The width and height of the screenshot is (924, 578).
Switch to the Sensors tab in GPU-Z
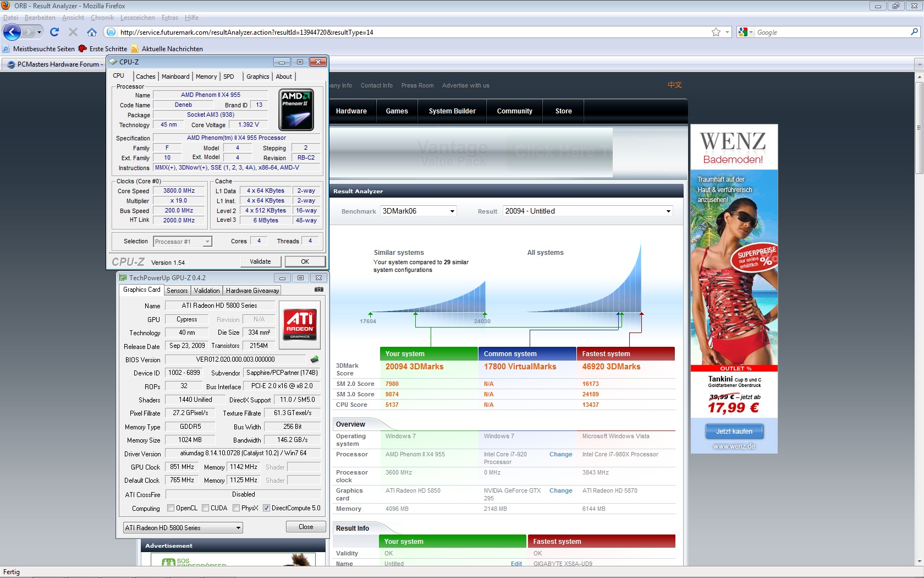pos(177,290)
